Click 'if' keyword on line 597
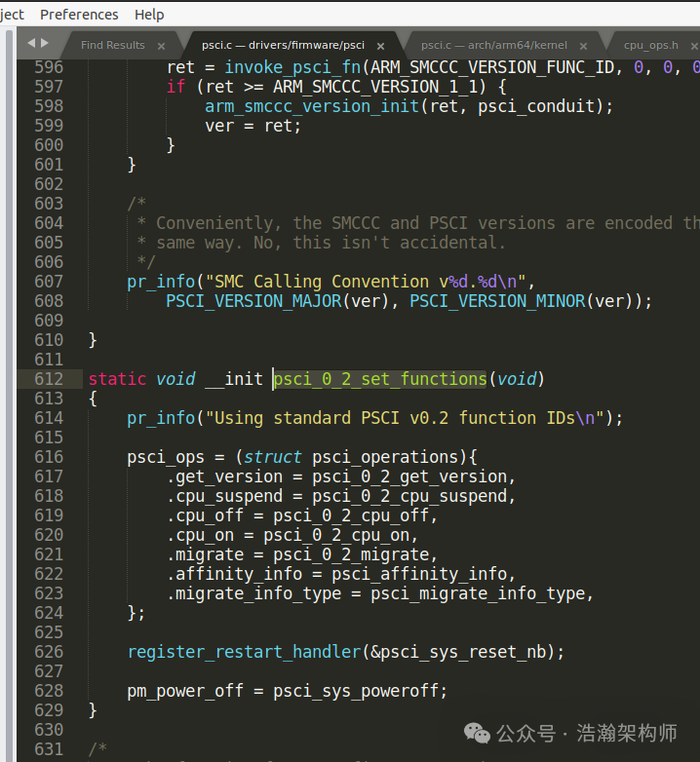 coord(175,87)
